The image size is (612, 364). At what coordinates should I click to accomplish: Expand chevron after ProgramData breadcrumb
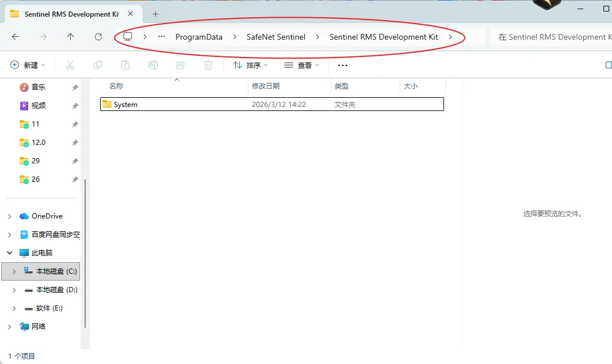click(235, 37)
